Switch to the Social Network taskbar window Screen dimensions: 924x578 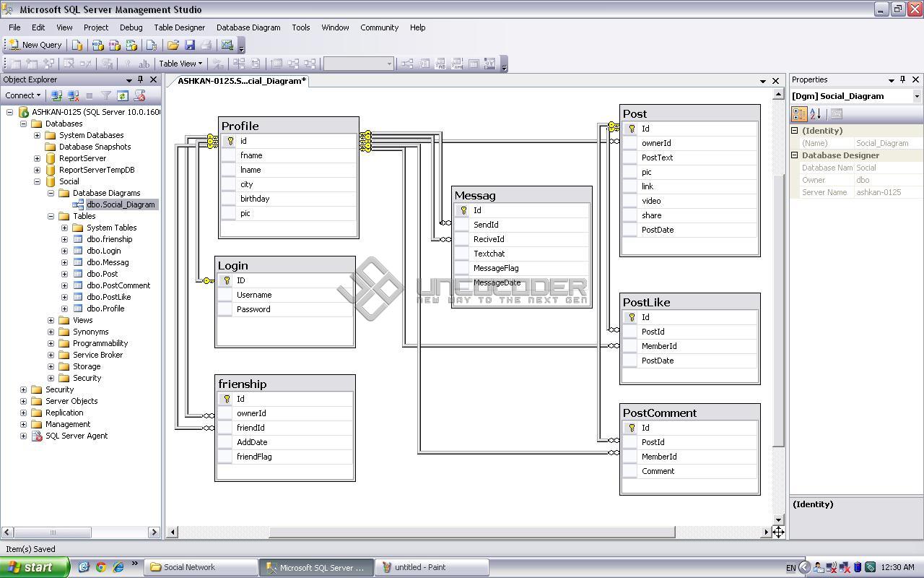(201, 567)
